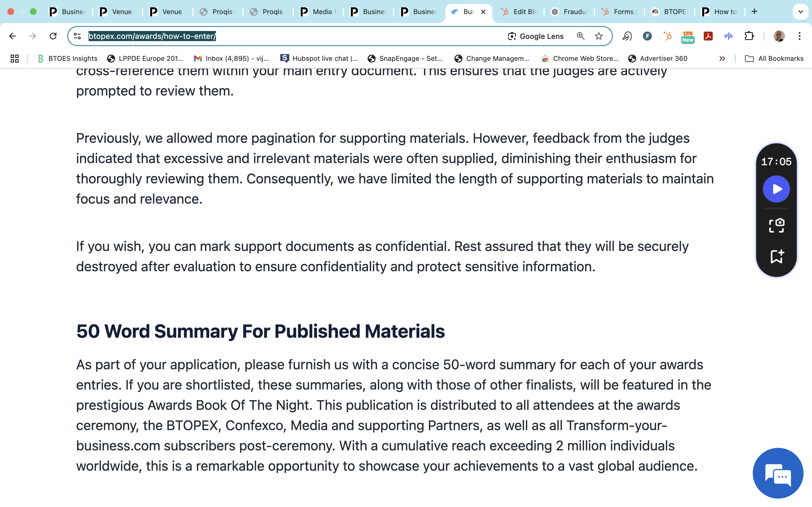812x507 pixels.
Task: Click the HubSpot extension icon
Action: [667, 36]
